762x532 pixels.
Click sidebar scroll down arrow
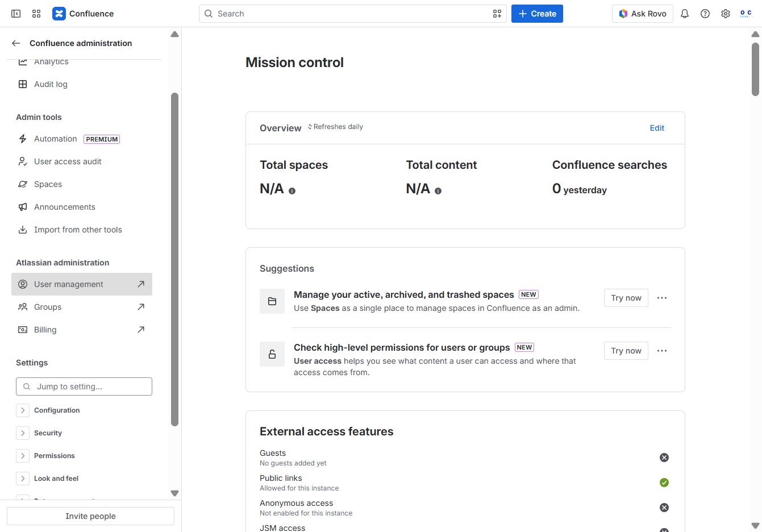(174, 493)
